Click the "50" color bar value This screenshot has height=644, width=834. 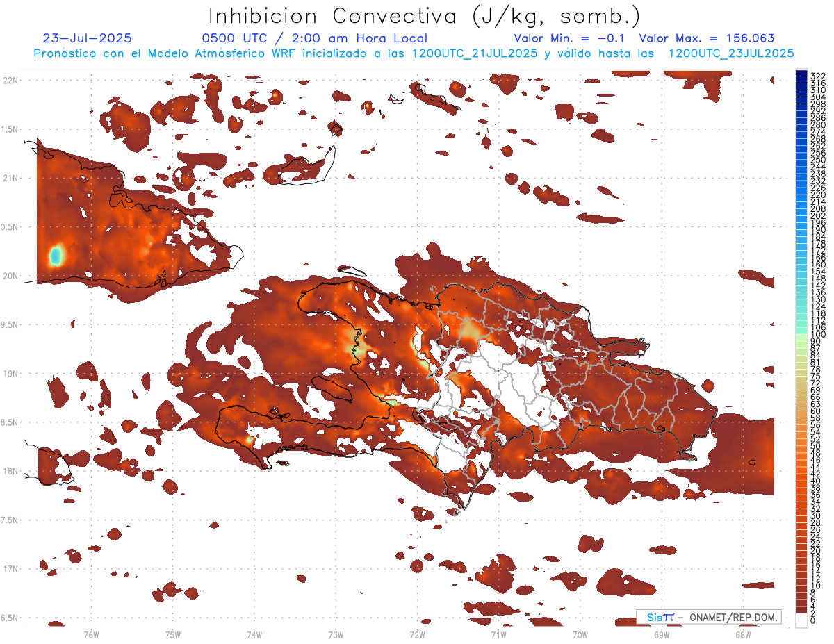coord(815,446)
